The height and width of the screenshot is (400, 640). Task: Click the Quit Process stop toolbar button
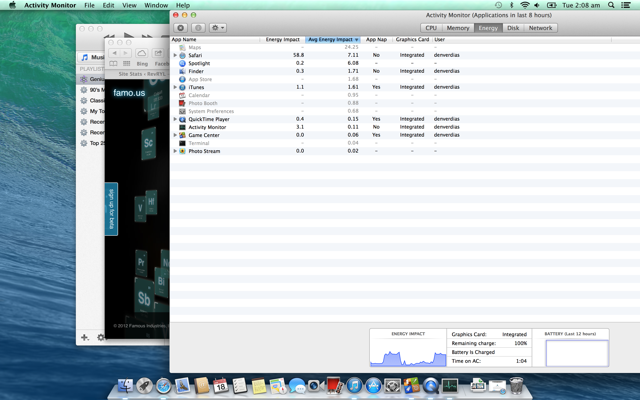point(180,28)
